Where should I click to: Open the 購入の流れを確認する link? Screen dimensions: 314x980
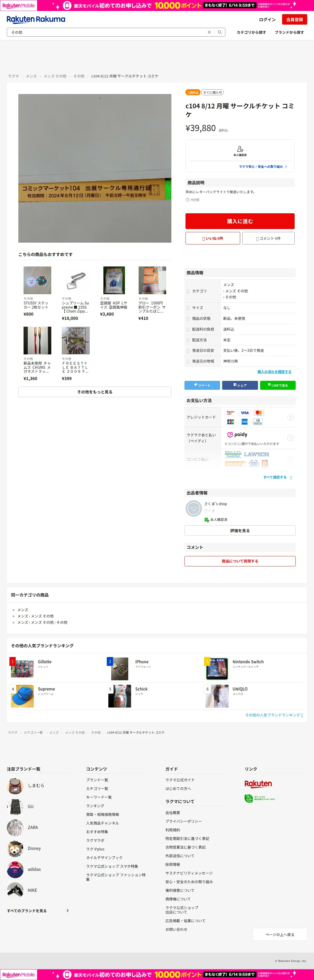click(x=274, y=372)
